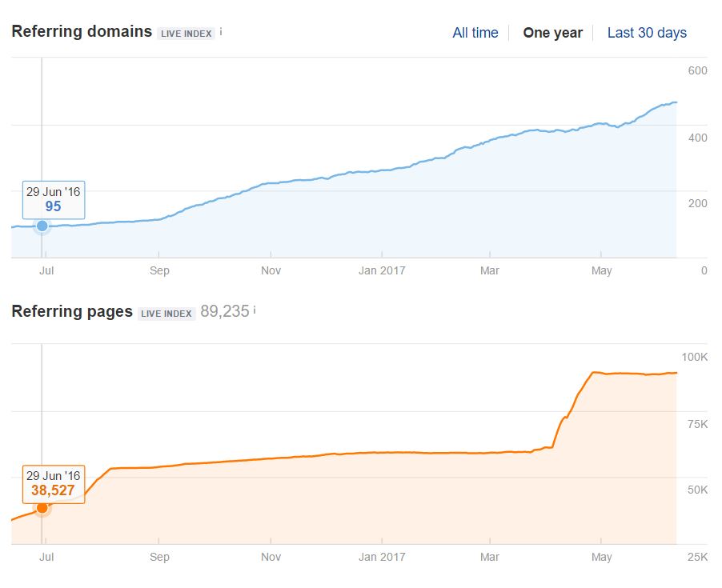Viewport: 722px width, 588px height.
Task: Select the One year range
Action: pyautogui.click(x=552, y=33)
